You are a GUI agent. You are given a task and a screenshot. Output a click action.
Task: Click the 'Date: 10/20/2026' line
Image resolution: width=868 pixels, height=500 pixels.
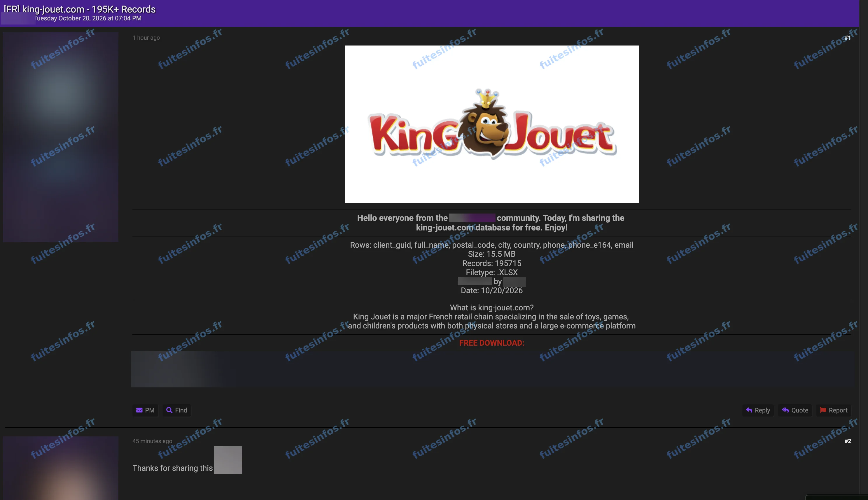[492, 291]
